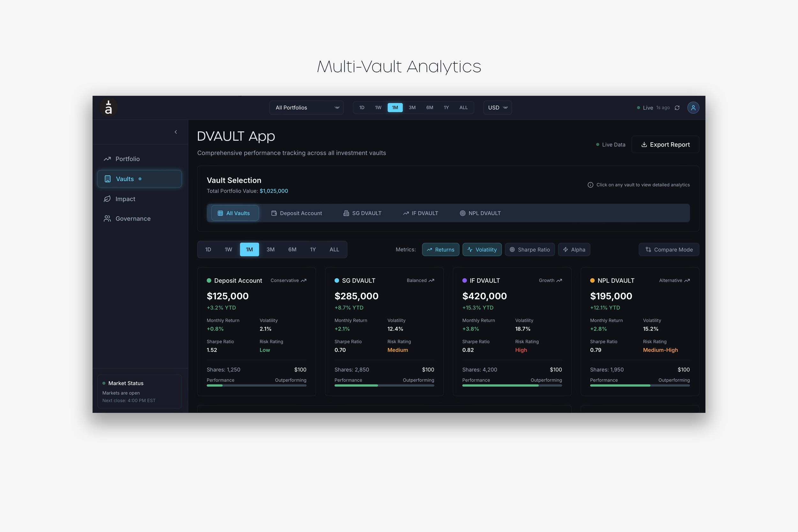Click the refresh icon next to Live
The height and width of the screenshot is (532, 798).
click(677, 107)
